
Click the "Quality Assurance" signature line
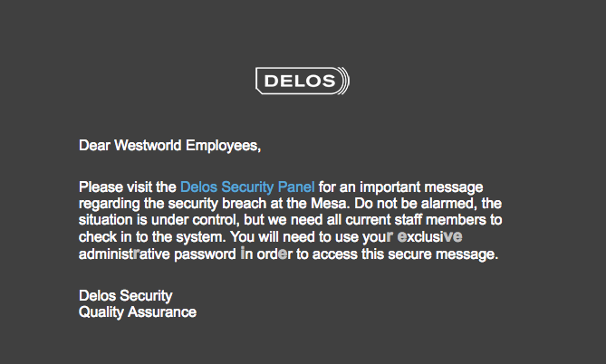pyautogui.click(x=137, y=312)
